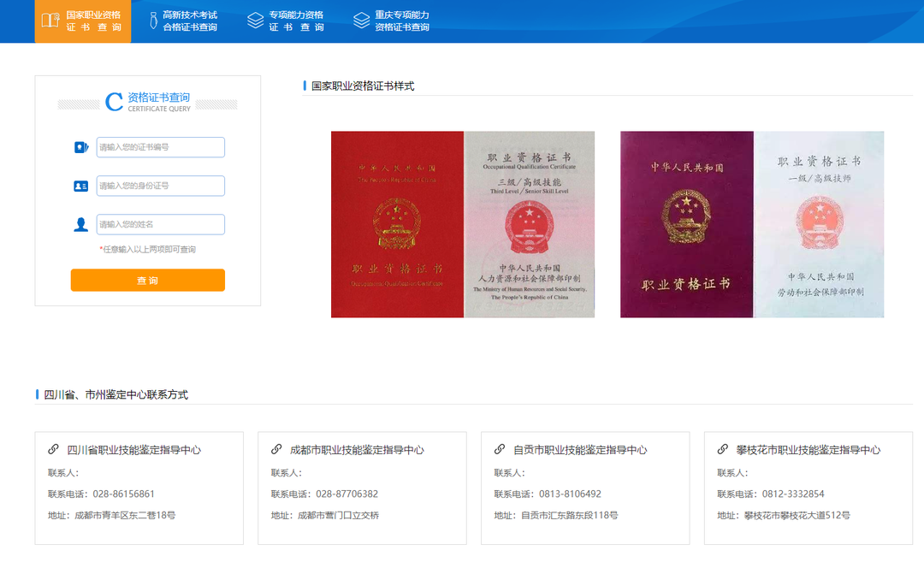Click address 成都市青羊区东二巷18号
Image resolution: width=924 pixels, height=568 pixels.
tap(125, 516)
